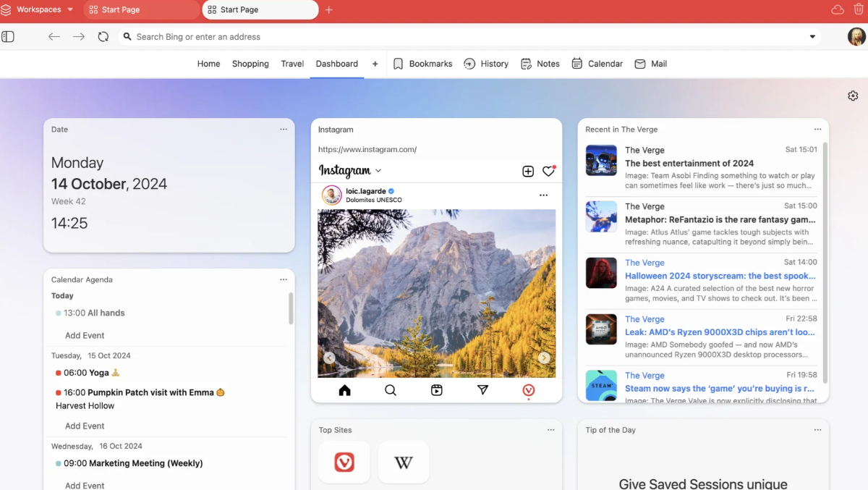Screen dimensions: 868x490
Task: Open the Bookmarks page
Action: point(422,64)
